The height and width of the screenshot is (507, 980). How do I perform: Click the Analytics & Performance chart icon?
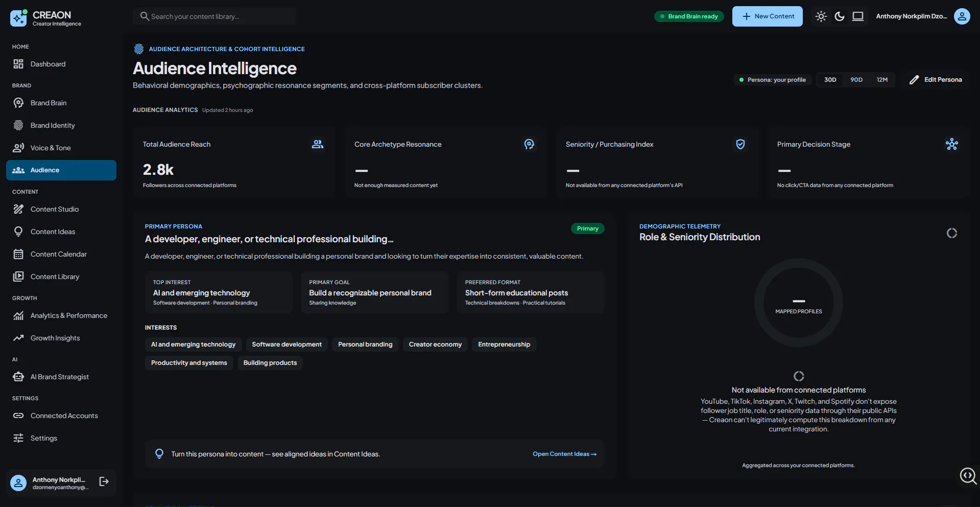[x=18, y=315]
